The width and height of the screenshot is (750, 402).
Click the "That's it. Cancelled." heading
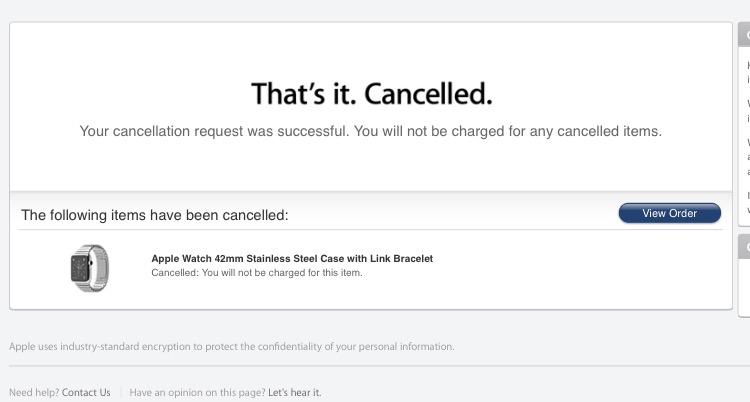[372, 94]
